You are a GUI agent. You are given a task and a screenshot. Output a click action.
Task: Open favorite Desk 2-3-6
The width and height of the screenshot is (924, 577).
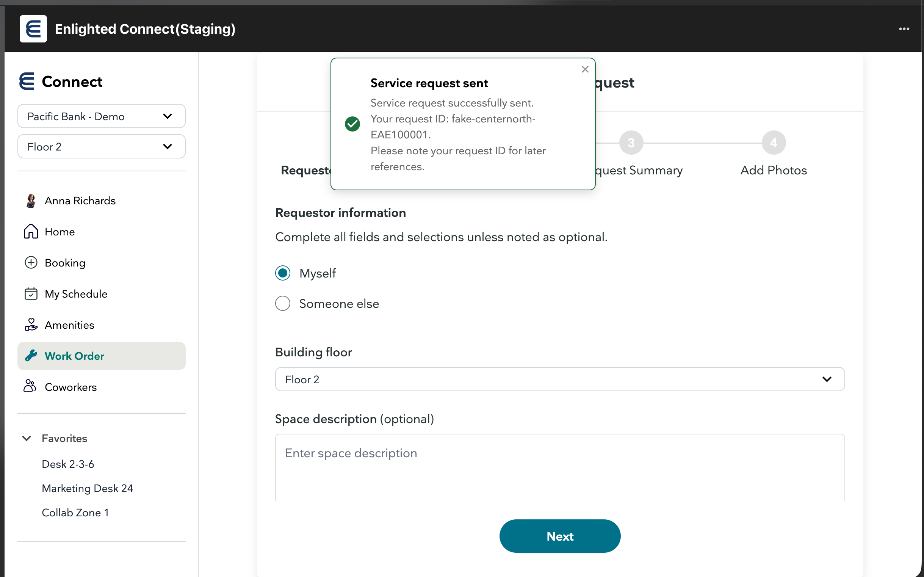point(68,464)
